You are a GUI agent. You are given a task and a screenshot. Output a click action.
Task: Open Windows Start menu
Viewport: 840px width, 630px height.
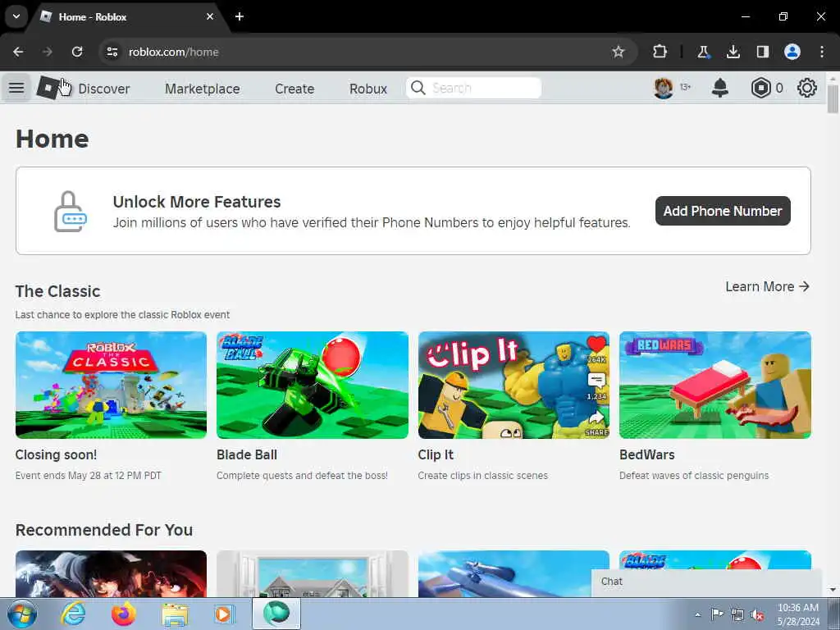click(x=22, y=614)
